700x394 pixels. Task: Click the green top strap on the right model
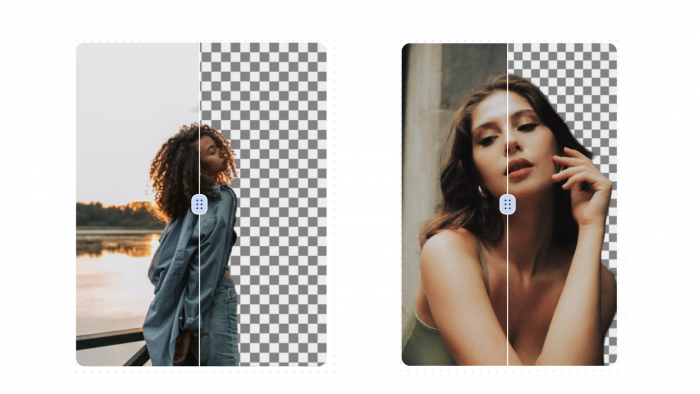(483, 263)
